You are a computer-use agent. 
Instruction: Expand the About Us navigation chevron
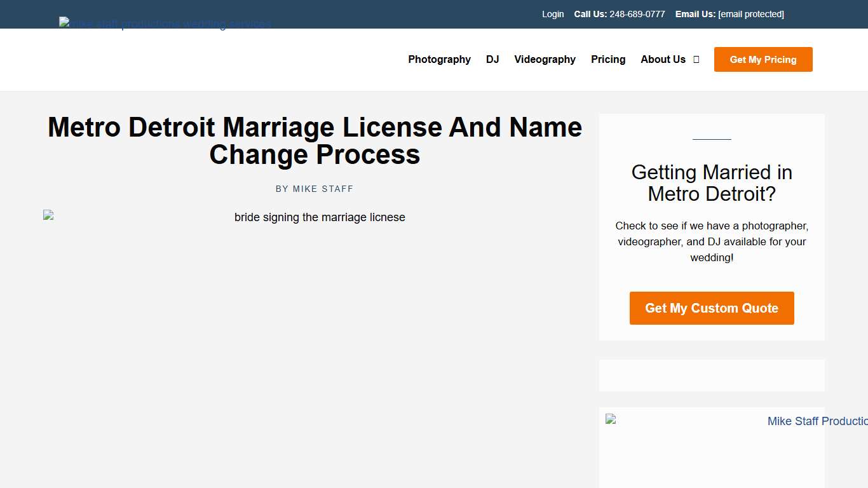(696, 59)
